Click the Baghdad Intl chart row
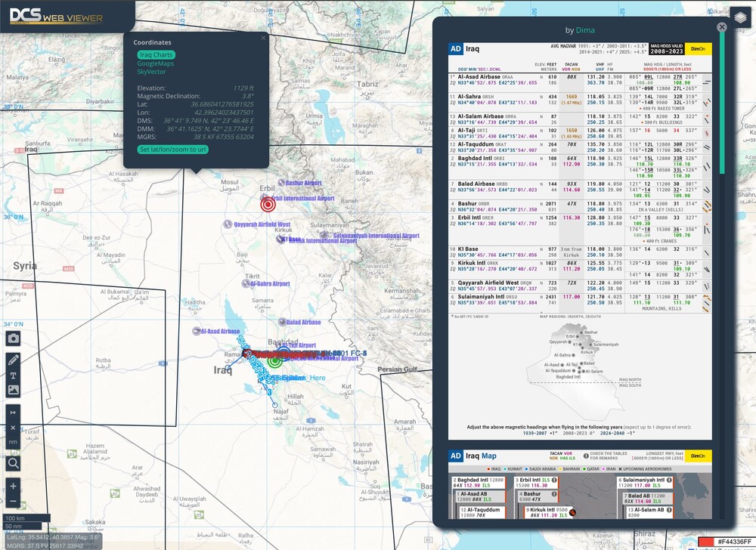Image resolution: width=756 pixels, height=550 pixels. [x=580, y=167]
